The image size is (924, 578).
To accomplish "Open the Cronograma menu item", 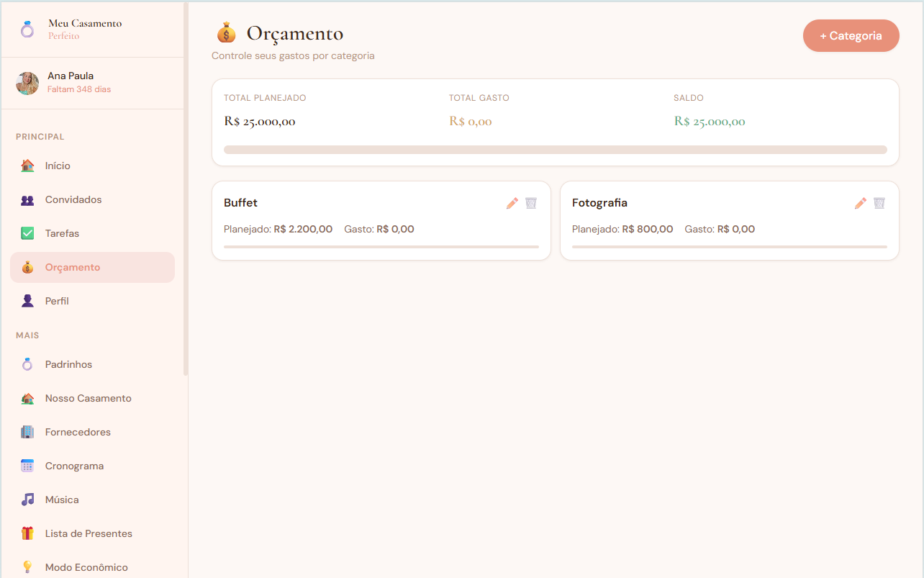I will pos(92,466).
